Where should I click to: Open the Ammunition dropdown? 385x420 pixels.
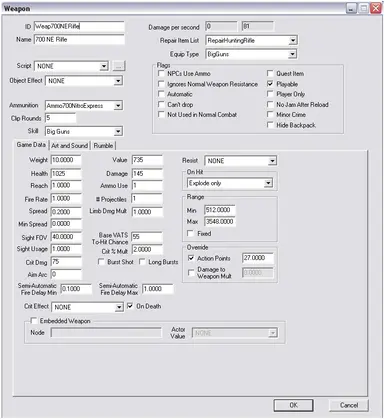tap(84, 106)
